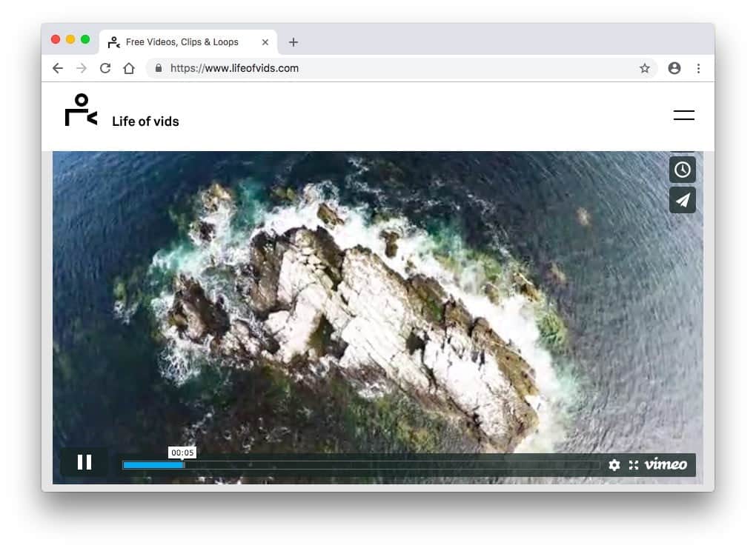Image resolution: width=756 pixels, height=551 pixels.
Task: Open Vimeo player settings gear
Action: tap(614, 465)
